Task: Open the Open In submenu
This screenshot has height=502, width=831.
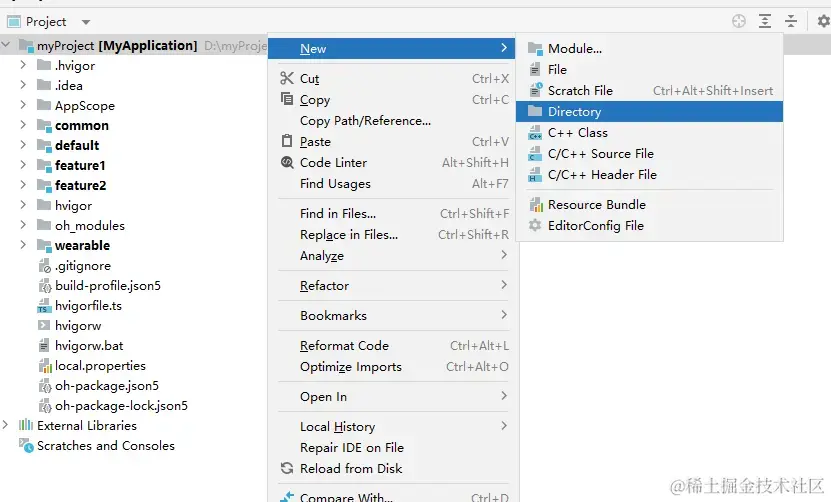Action: click(x=392, y=397)
